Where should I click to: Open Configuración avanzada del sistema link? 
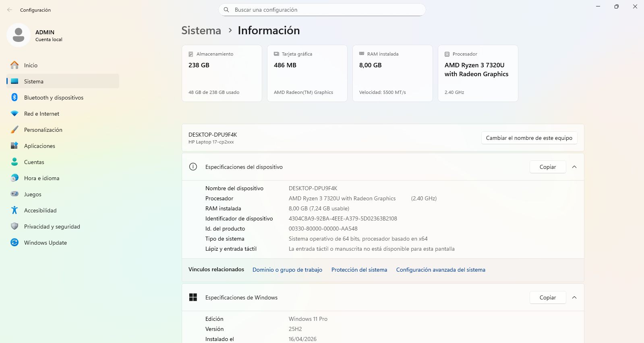point(441,270)
